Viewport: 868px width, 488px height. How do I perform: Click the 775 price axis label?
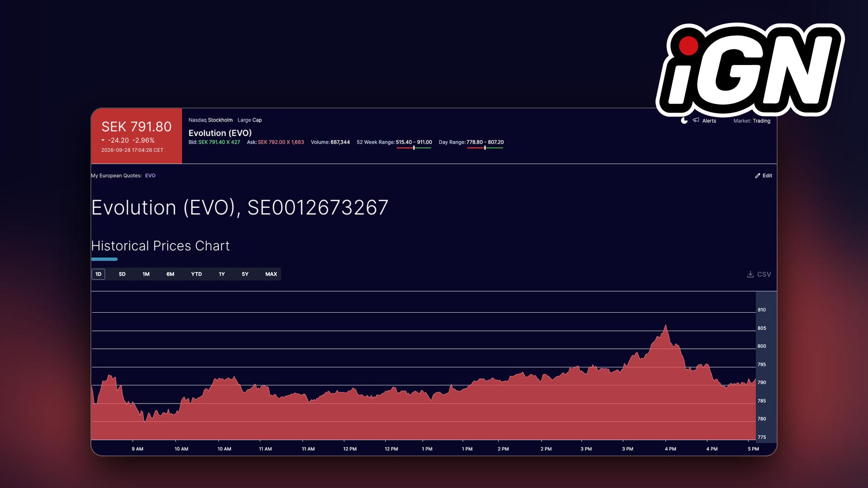(762, 437)
